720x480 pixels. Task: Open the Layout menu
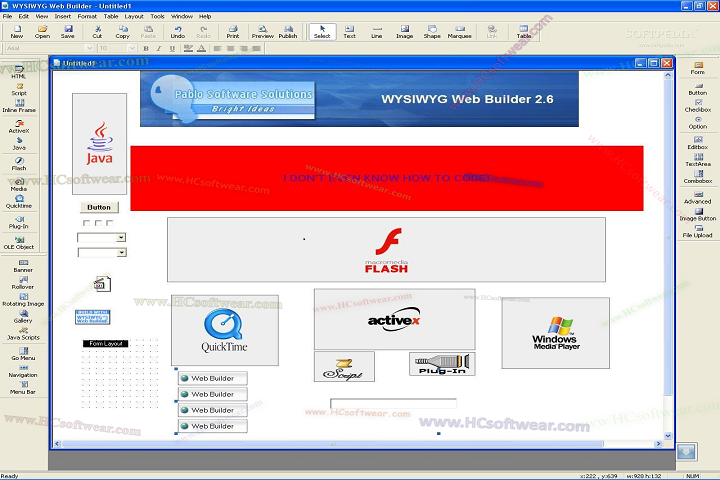tap(134, 16)
